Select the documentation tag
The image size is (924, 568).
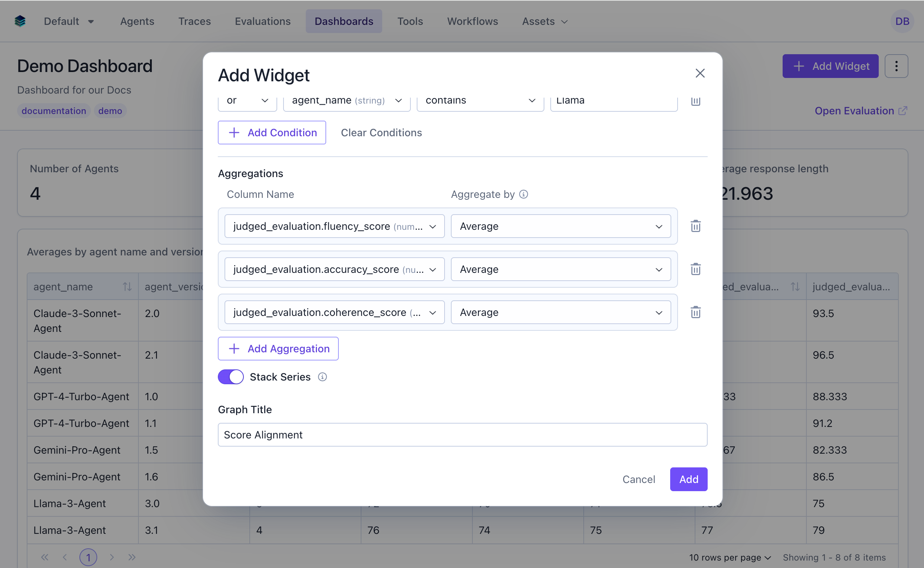click(x=54, y=111)
